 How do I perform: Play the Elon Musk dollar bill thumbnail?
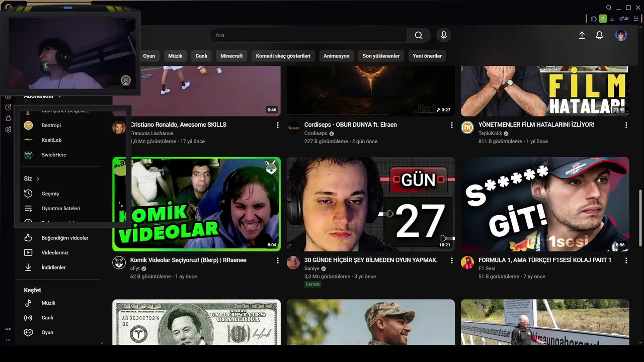196,322
